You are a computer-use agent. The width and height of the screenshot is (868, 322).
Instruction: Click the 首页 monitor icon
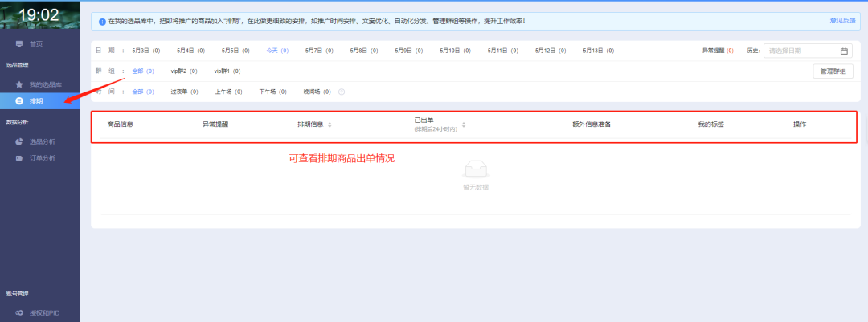[x=19, y=43]
